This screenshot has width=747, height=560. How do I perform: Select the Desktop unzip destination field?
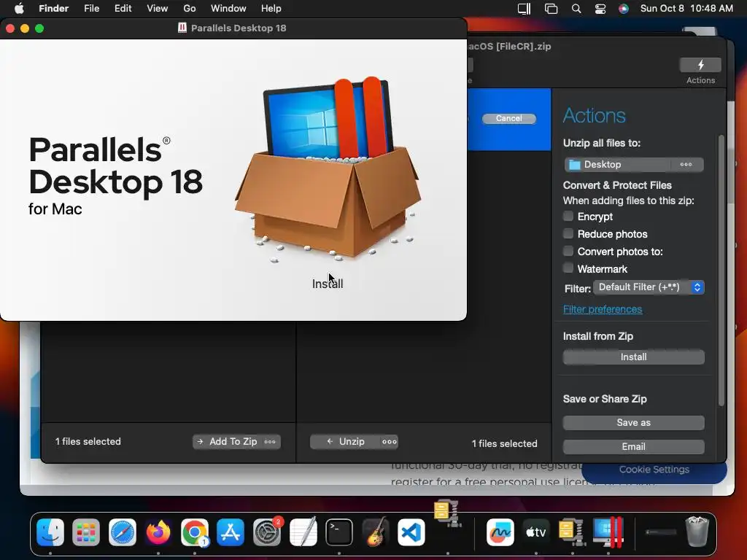click(x=634, y=164)
